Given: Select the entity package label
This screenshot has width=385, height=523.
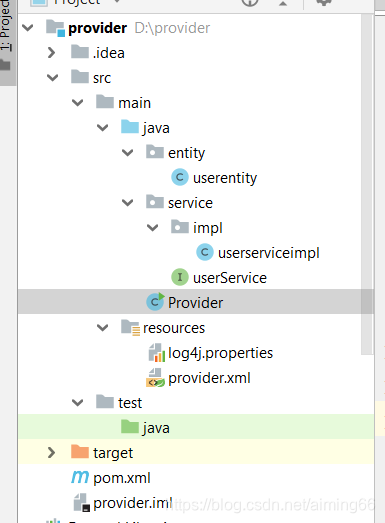Looking at the screenshot, I should (x=186, y=153).
